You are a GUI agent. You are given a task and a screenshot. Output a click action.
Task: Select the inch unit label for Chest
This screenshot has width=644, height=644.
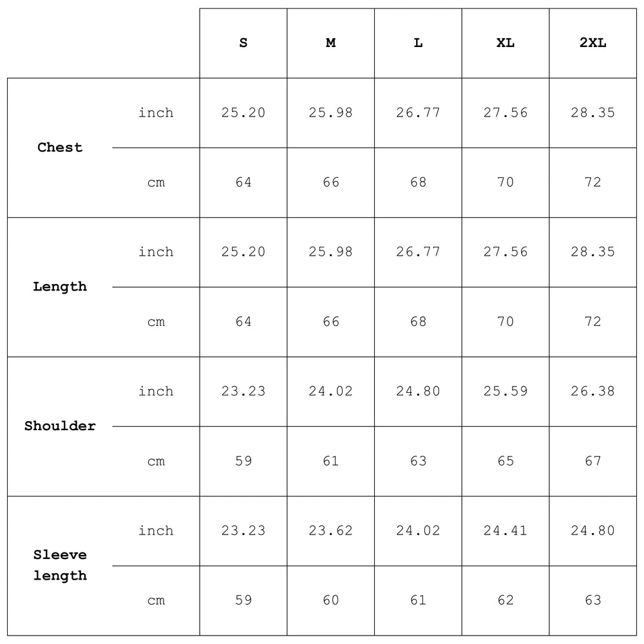pyautogui.click(x=156, y=113)
